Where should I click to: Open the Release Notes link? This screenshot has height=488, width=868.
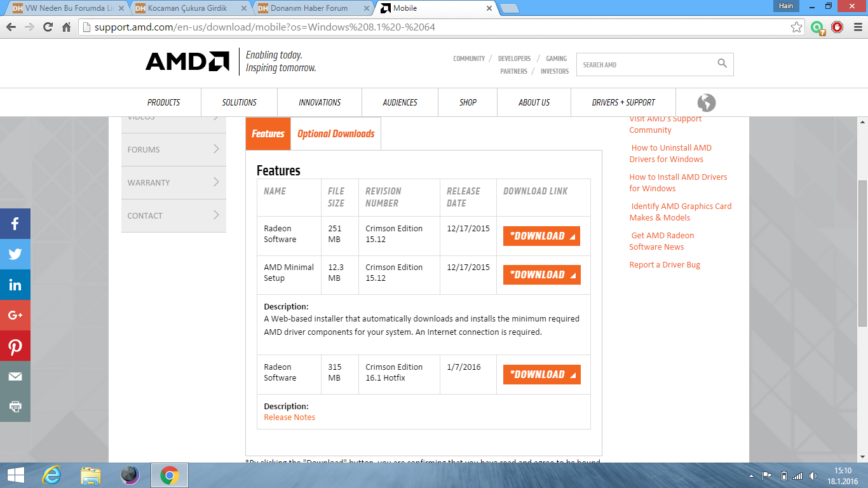click(x=290, y=417)
